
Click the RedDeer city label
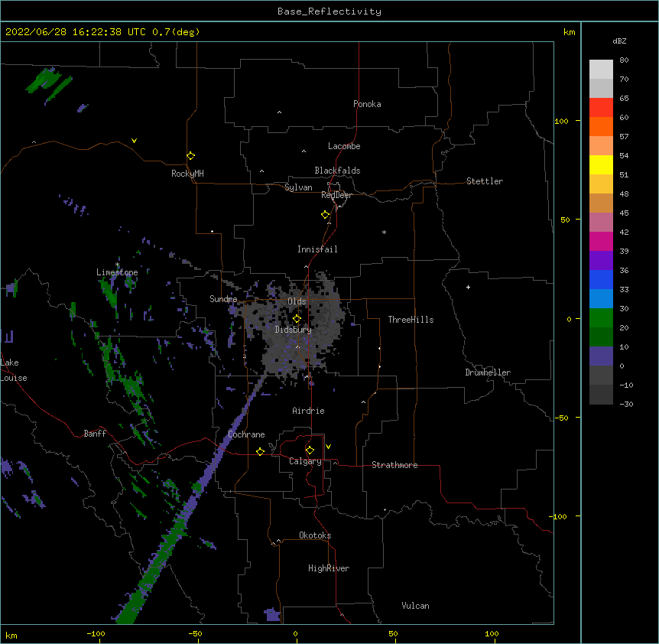click(x=336, y=195)
